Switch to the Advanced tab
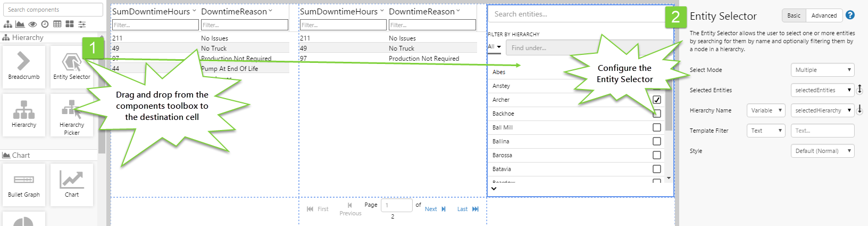Image resolution: width=868 pixels, height=226 pixels. click(x=824, y=15)
